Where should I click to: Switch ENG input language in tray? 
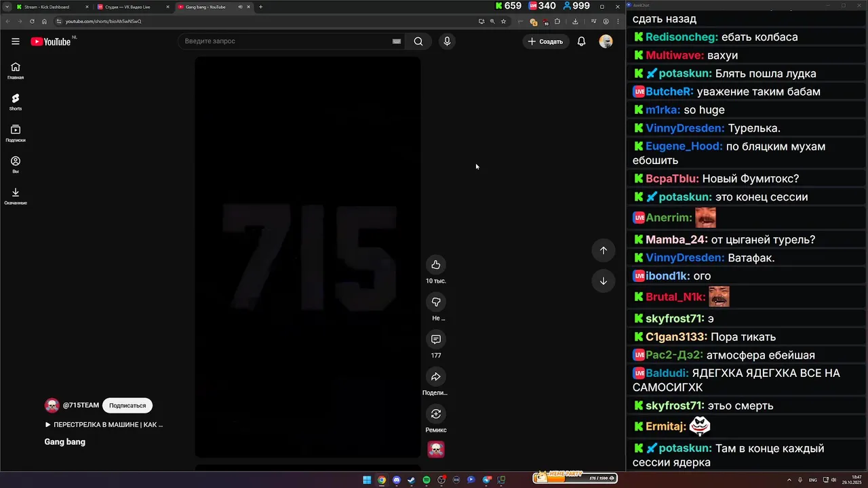point(813,480)
